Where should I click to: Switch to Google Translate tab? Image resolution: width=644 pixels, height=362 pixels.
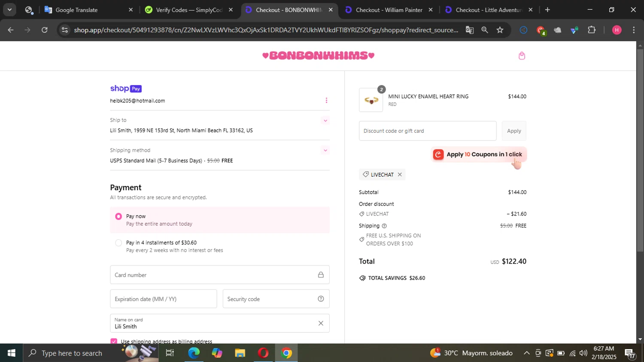coord(88,10)
